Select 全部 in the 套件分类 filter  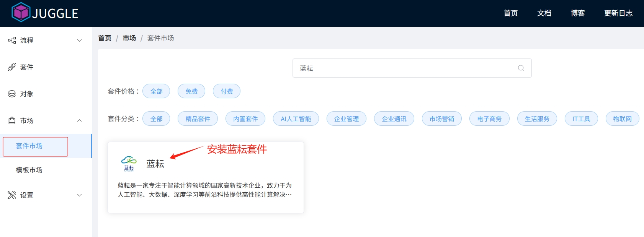click(156, 118)
